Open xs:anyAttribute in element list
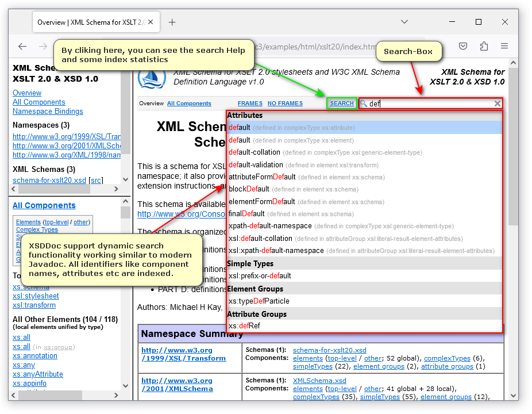The width and height of the screenshot is (532, 414). click(37, 374)
